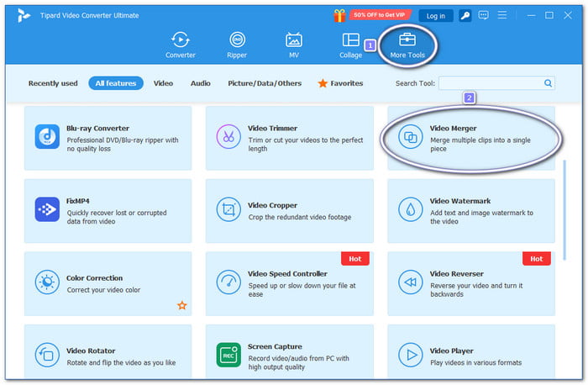Open the Video Reverser title
This screenshot has height=385, width=588.
(456, 274)
